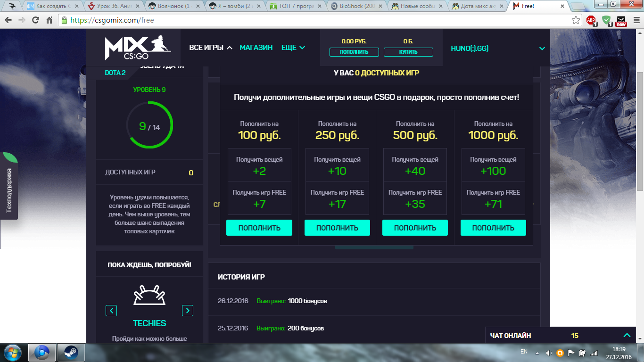The image size is (644, 362).
Task: Click ПОПОЛНИТЬ for the 1000 руб. offer
Action: pos(493,228)
